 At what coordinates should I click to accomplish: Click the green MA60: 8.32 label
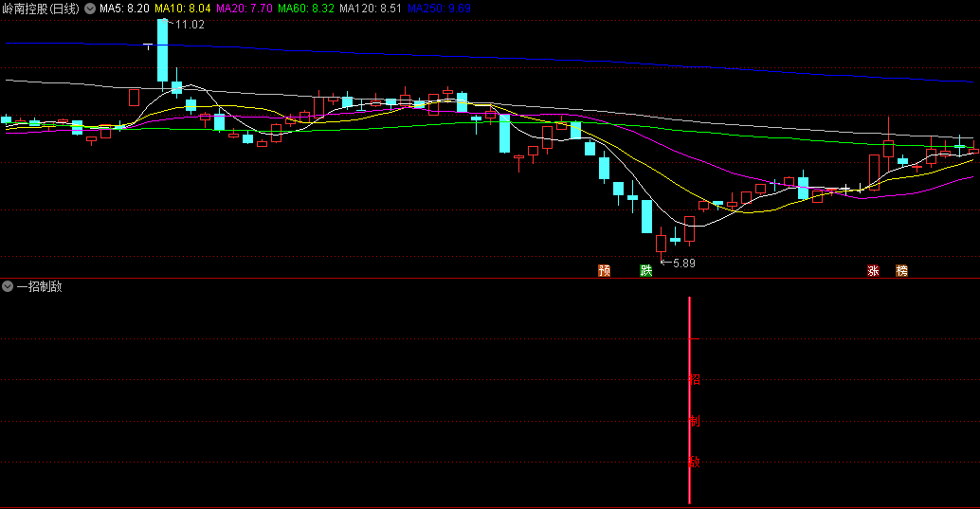click(306, 9)
